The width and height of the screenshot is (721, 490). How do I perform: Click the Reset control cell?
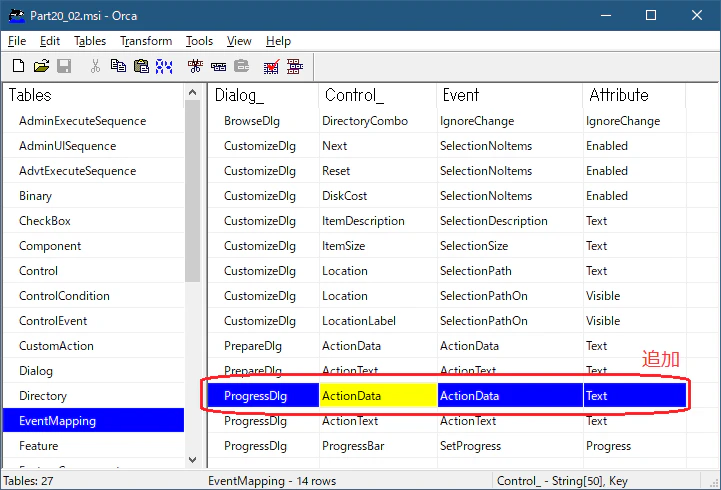(x=378, y=171)
